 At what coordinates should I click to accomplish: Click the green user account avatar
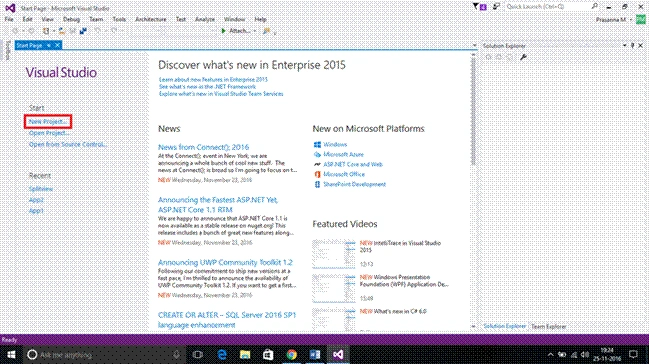[x=641, y=19]
